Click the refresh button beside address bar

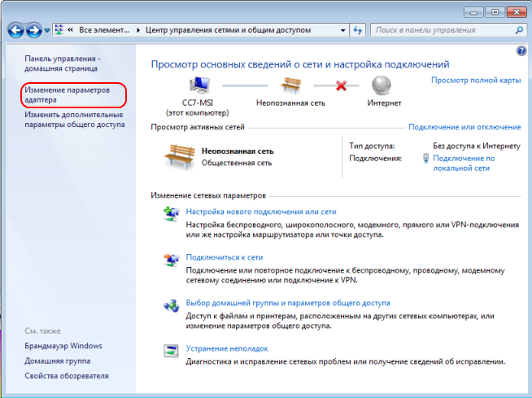point(357,29)
